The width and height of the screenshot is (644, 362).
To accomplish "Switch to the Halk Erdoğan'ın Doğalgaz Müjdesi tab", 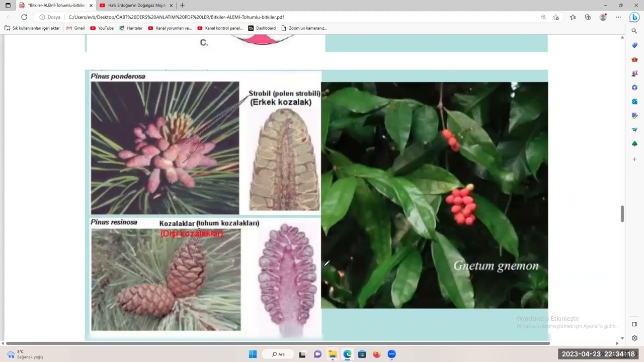I will (x=135, y=5).
